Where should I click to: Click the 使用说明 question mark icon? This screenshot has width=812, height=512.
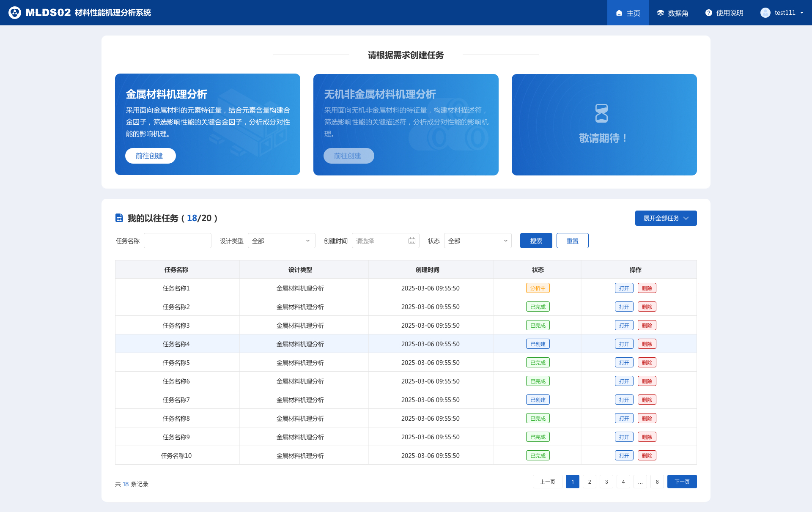click(x=709, y=13)
